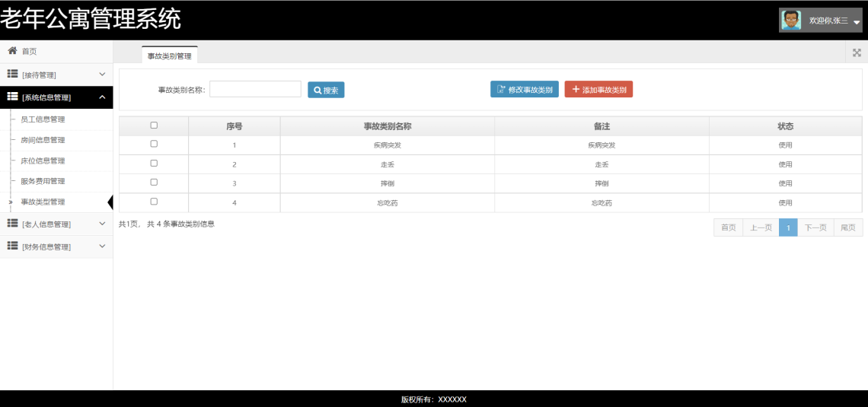Click the list icon next to [老人信息管理]
868x407 pixels.
[12, 224]
